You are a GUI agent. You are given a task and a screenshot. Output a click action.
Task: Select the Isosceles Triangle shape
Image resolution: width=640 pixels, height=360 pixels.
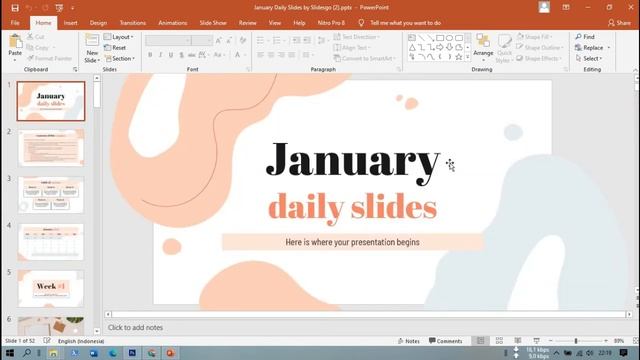(412, 48)
